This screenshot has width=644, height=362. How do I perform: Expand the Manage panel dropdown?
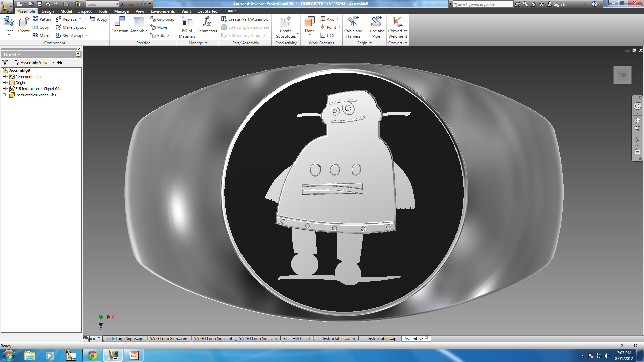point(206,43)
